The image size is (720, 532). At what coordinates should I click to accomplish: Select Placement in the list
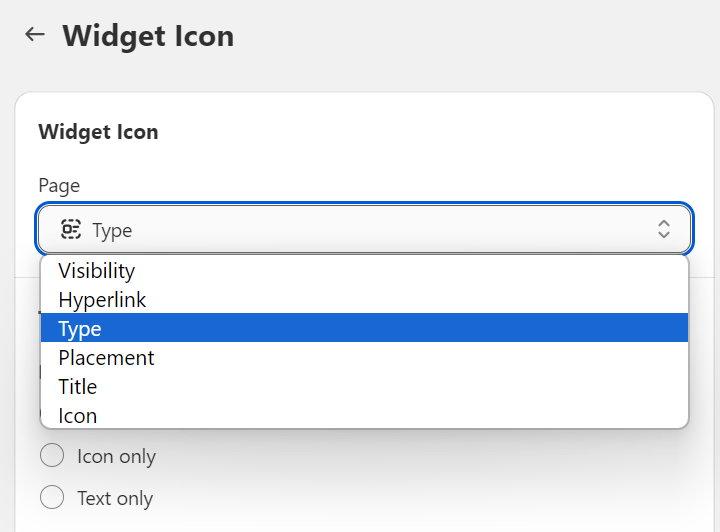pos(106,358)
